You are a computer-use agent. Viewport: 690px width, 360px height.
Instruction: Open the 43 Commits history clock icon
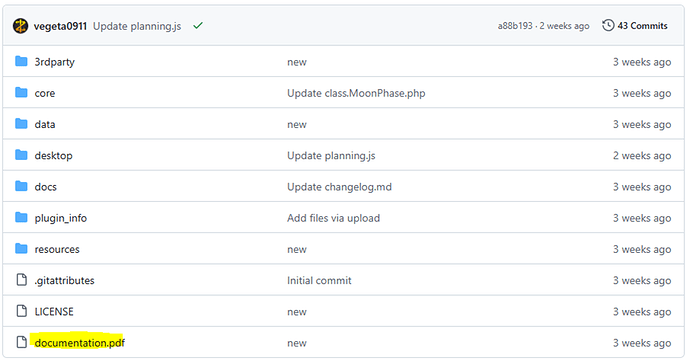click(608, 26)
